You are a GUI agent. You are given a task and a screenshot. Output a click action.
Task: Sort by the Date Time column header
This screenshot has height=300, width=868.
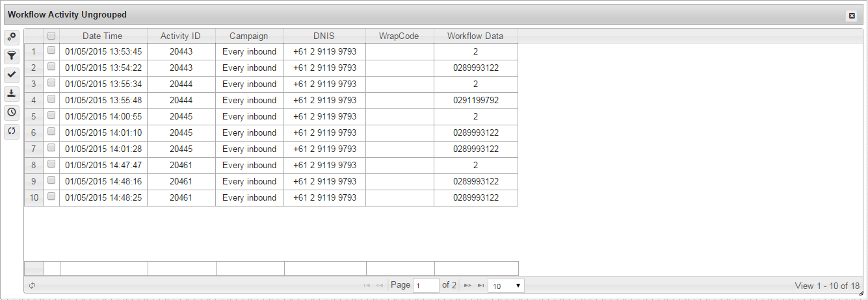coord(103,36)
